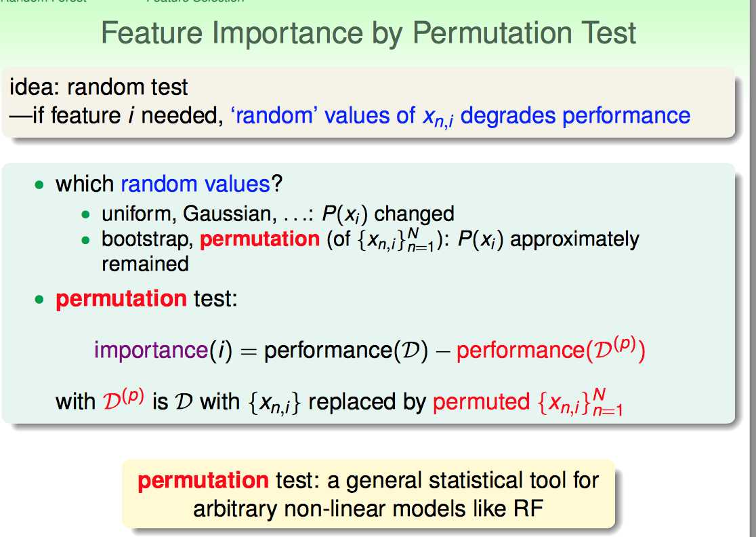
Task: Click the yellow box 'permutation test: a general statistical tool'
Action: (369, 494)
